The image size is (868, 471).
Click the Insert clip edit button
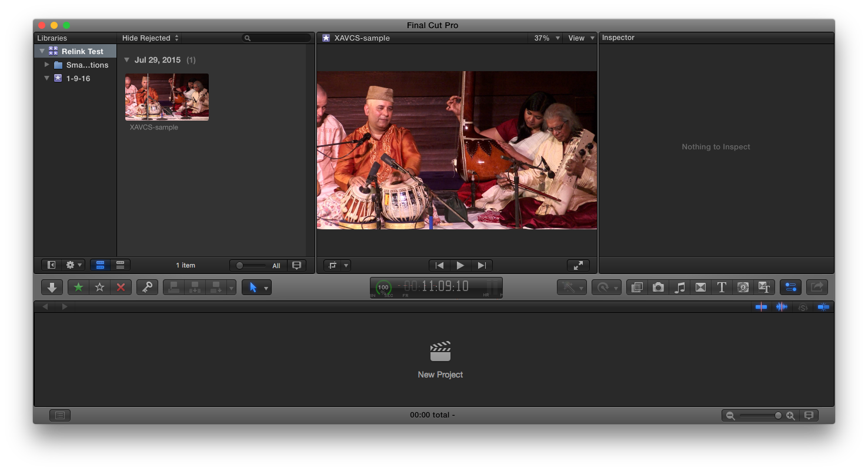[x=195, y=288]
